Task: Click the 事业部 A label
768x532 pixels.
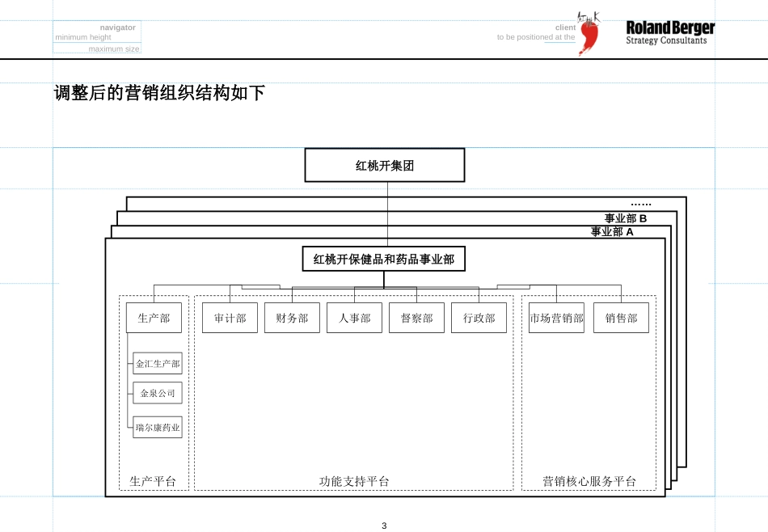Action: (612, 232)
